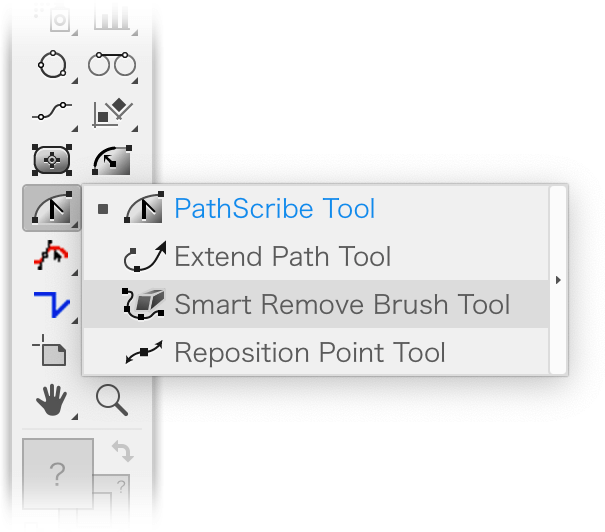The image size is (605, 532).
Task: Select the PathScribe Tool menu entry
Action: tap(316, 209)
